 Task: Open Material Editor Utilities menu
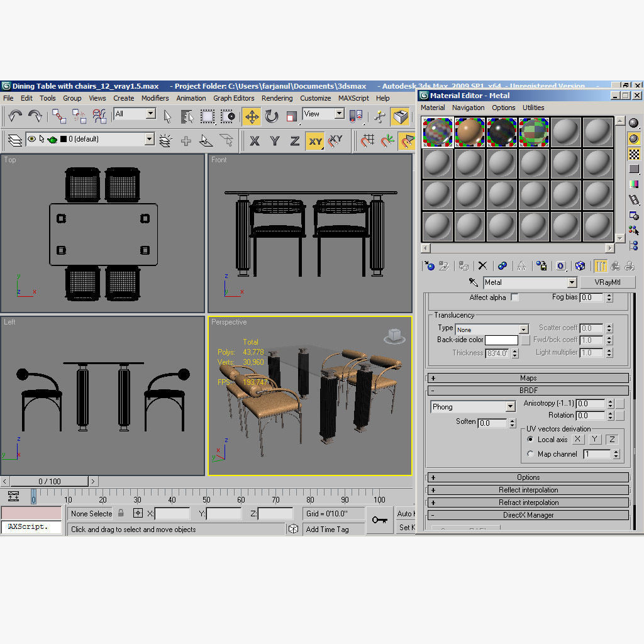coord(533,108)
